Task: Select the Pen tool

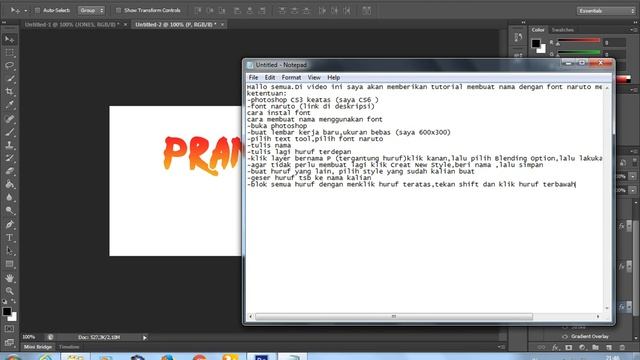Action: (x=10, y=224)
